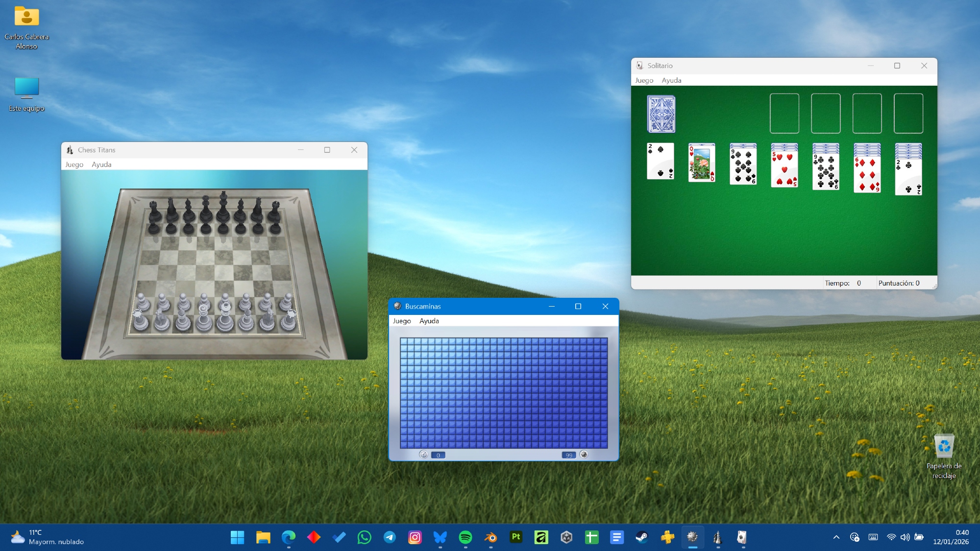Open Telegram from the taskbar
Viewport: 980px width, 551px height.
coord(390,537)
